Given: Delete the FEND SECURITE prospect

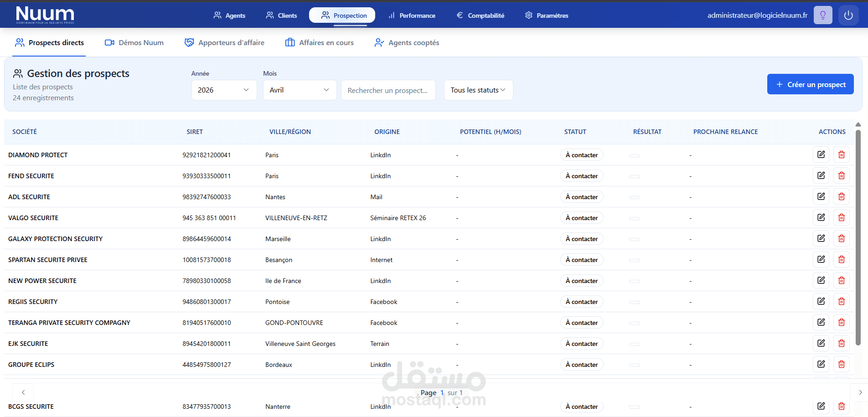Looking at the screenshot, I should tap(842, 175).
